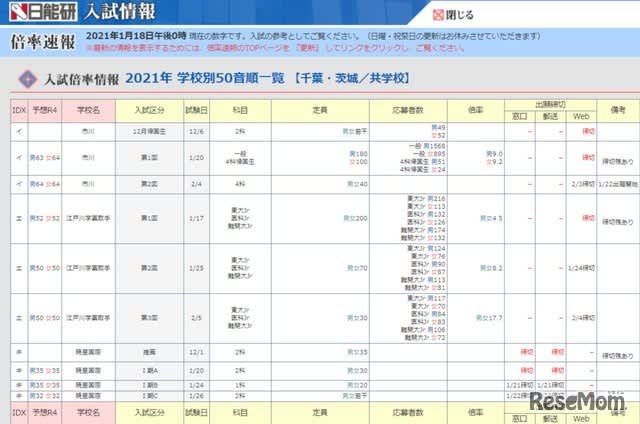The width and height of the screenshot is (640, 424).
Task: Click the 2/4 exam date cell
Action: pyautogui.click(x=196, y=184)
